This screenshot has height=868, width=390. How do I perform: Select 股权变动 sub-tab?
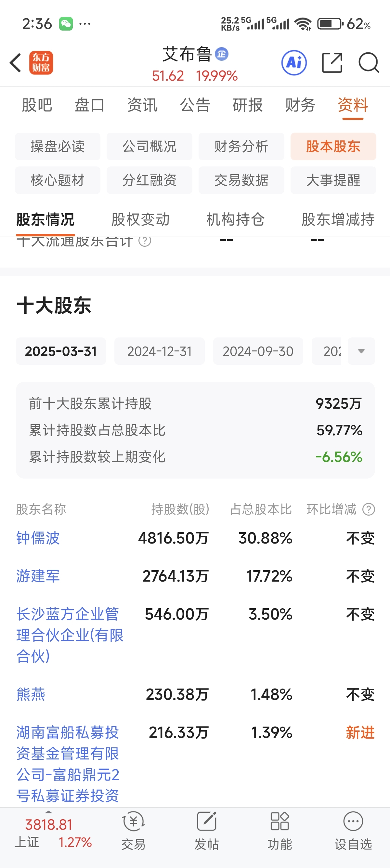pyautogui.click(x=140, y=220)
